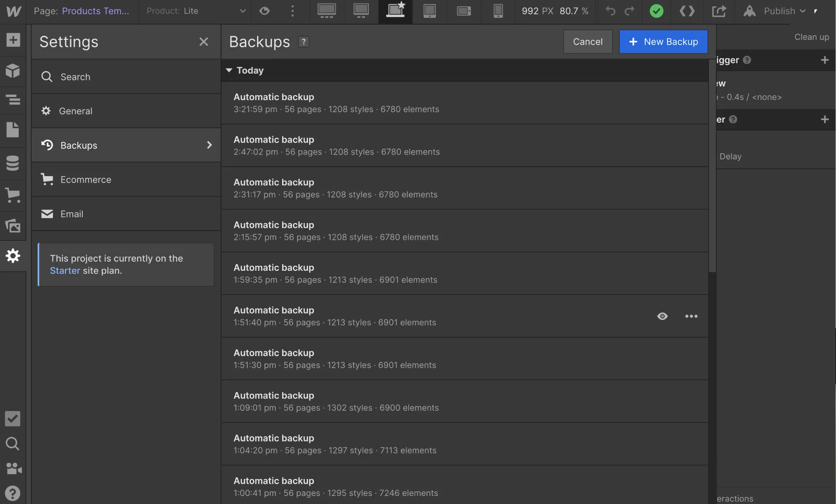Image resolution: width=836 pixels, height=504 pixels.
Task: Open Email settings
Action: click(126, 214)
